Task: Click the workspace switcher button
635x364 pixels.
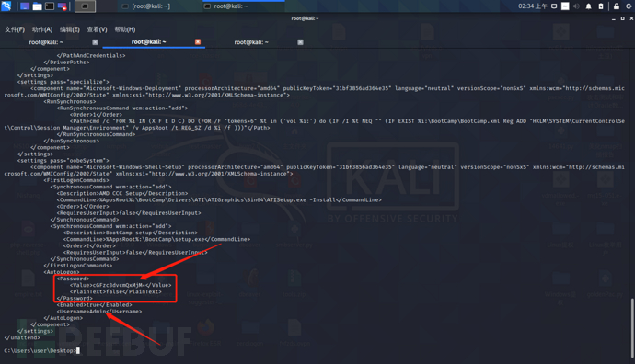Action: coord(85,6)
